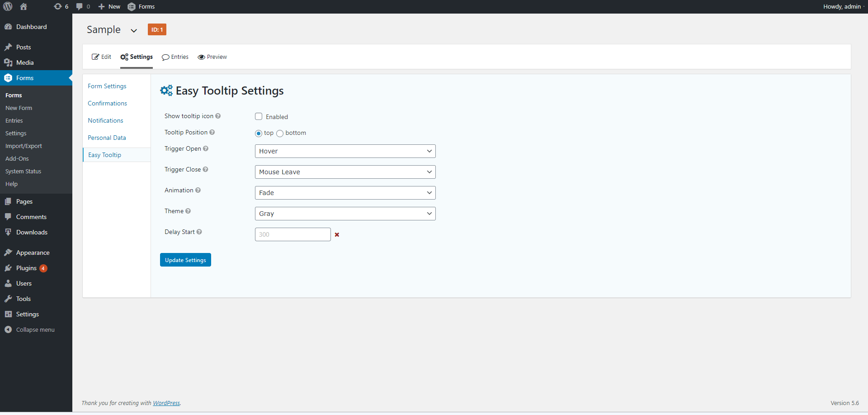Select the top tooltip position radio
This screenshot has height=415, width=868.
point(259,133)
